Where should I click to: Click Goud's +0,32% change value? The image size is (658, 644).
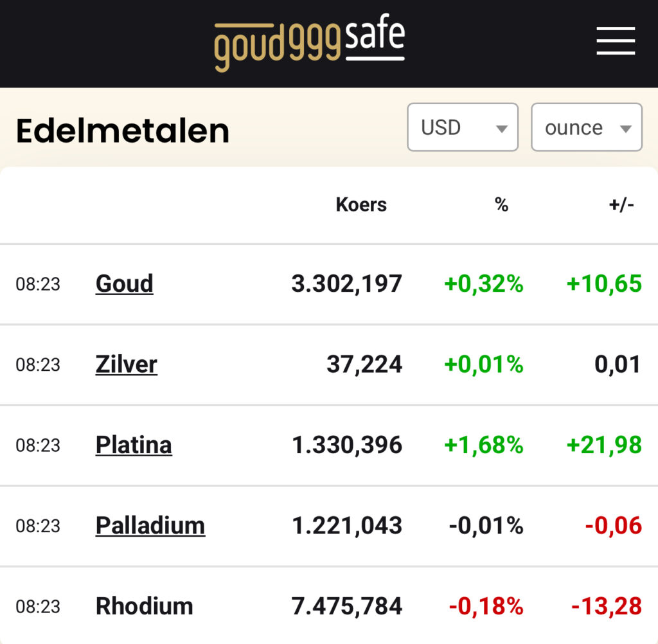click(x=483, y=283)
